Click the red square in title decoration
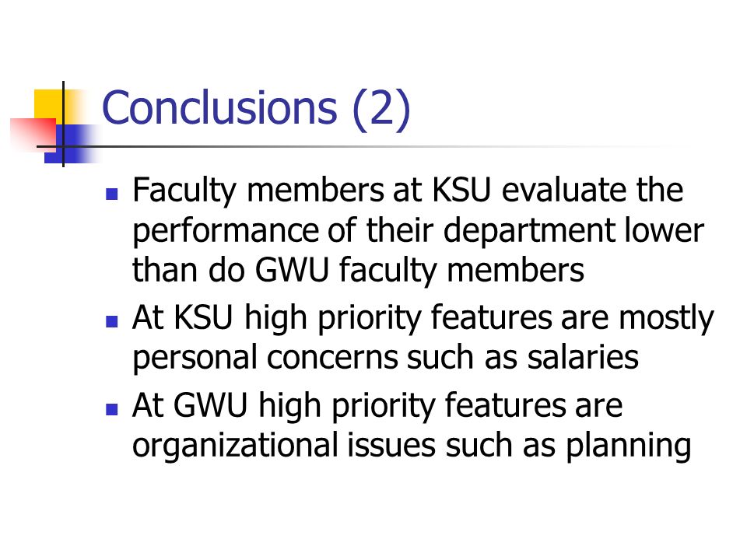Image resolution: width=747 pixels, height=560 pixels. tap(33, 135)
